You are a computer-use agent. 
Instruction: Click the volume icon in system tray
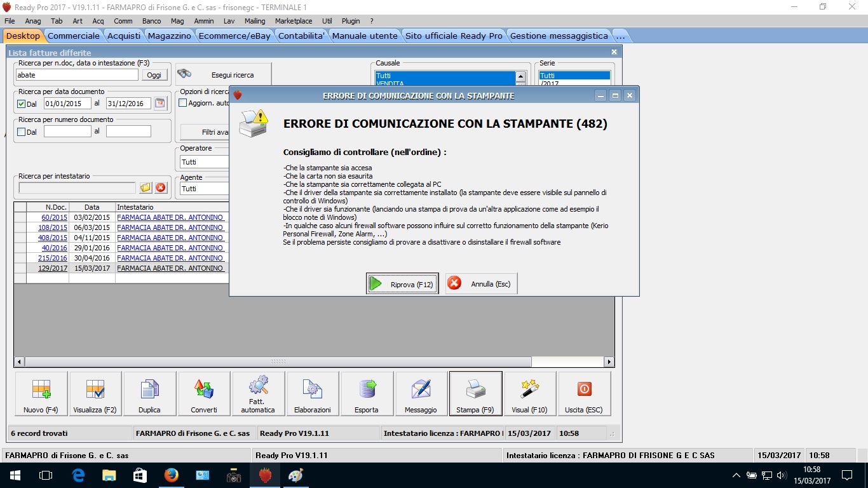pos(782,475)
